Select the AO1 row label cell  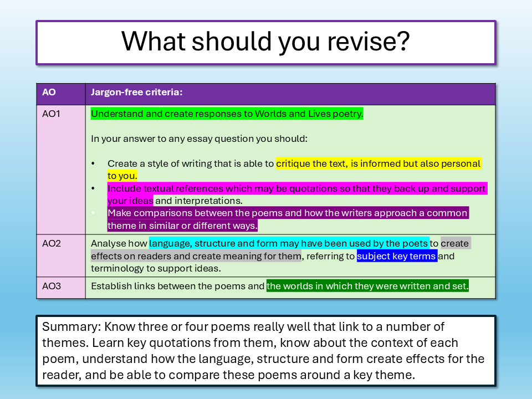coord(51,114)
